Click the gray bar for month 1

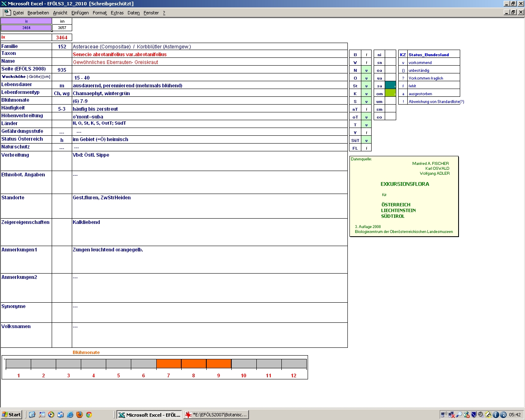coord(18,364)
